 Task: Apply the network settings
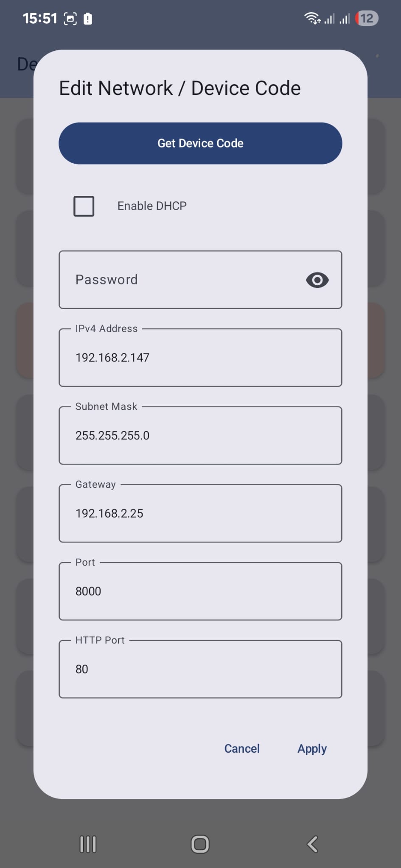point(312,748)
